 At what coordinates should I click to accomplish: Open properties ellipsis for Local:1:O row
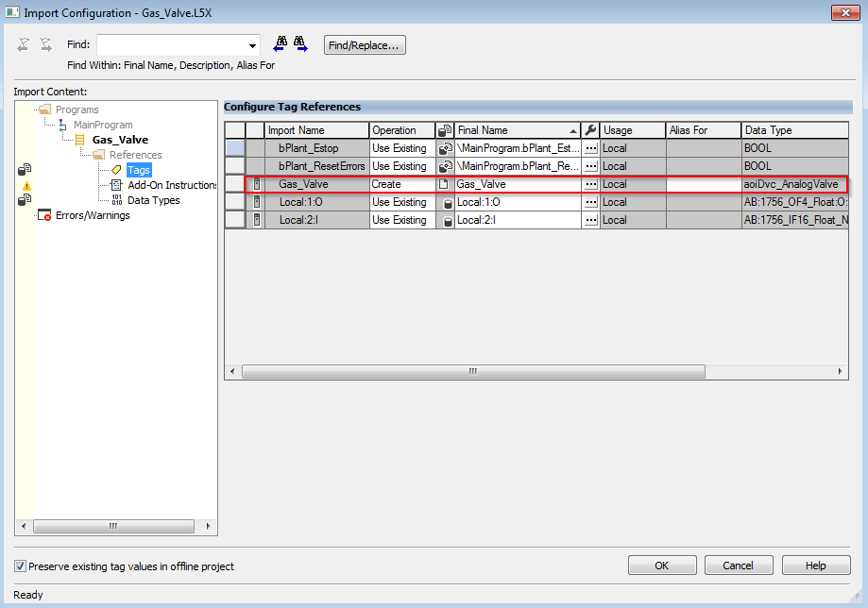(x=590, y=202)
